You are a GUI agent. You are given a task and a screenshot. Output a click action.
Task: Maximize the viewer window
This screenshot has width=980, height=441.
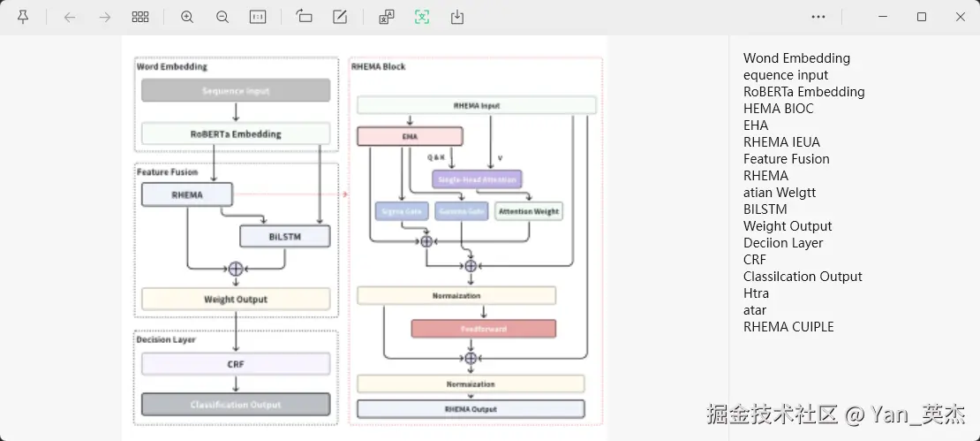[921, 17]
